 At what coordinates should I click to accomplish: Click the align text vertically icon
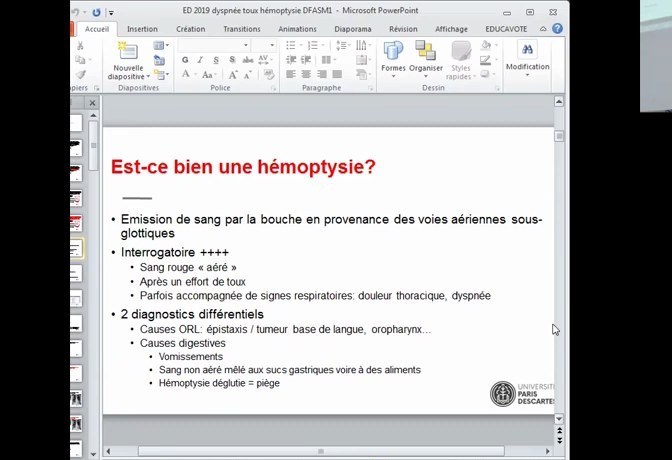coord(361,60)
